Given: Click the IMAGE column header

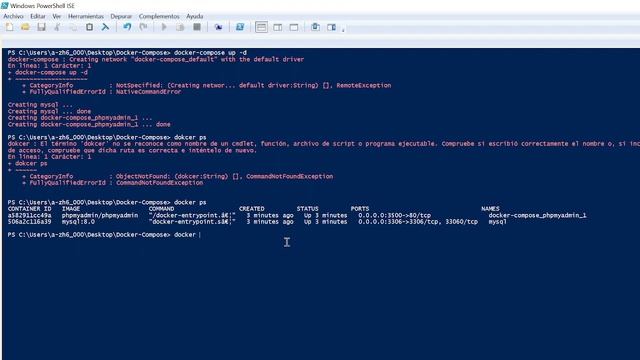Looking at the screenshot, I should [x=71, y=209].
